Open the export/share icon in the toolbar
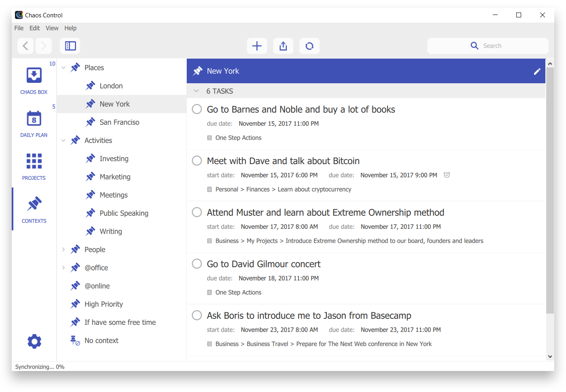Viewport: 566px width, 392px height. (283, 46)
